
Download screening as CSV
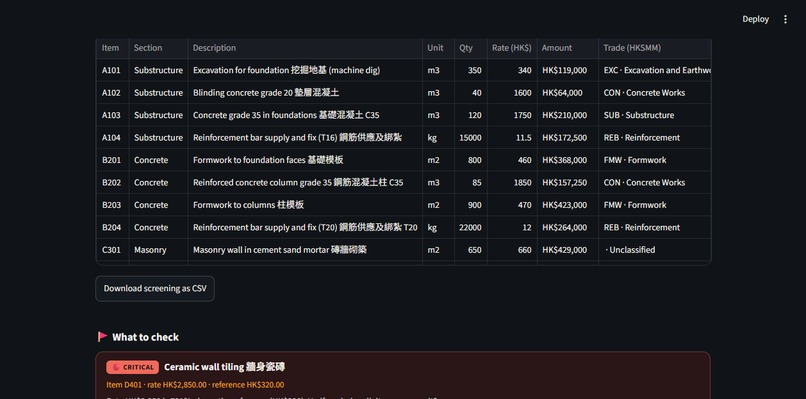tap(155, 288)
